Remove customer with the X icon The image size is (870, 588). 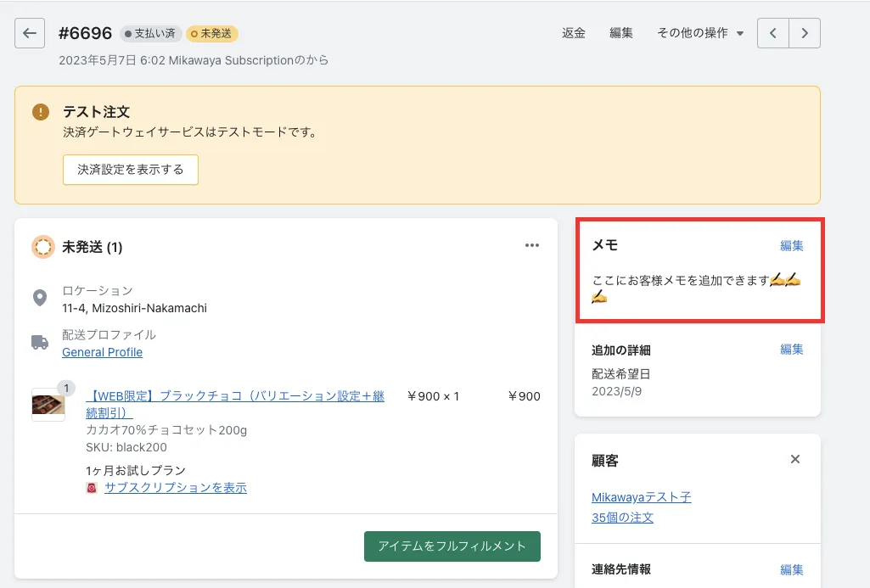pyautogui.click(x=795, y=460)
